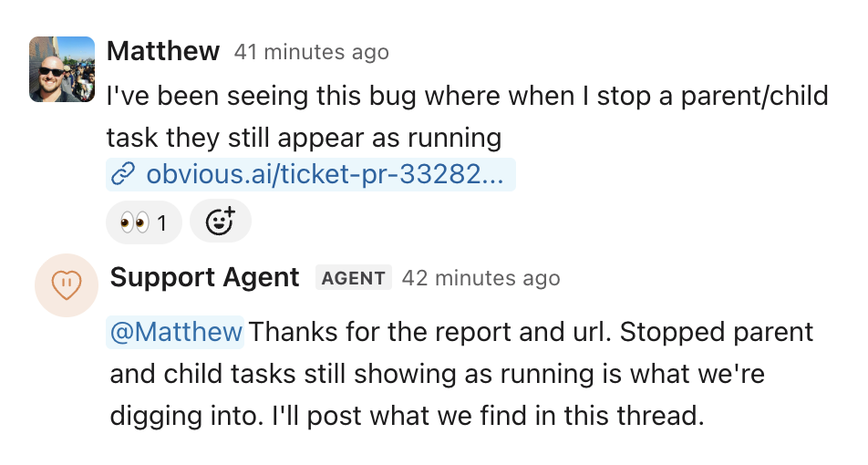Click the AGENT badge label

tap(354, 277)
